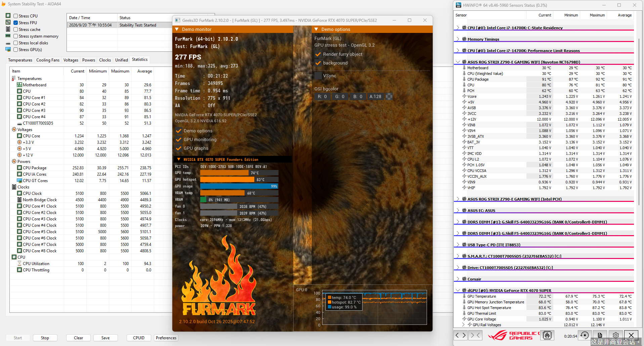The width and height of the screenshot is (644, 346).
Task: Click AIDA64 Clear button
Action: point(79,338)
